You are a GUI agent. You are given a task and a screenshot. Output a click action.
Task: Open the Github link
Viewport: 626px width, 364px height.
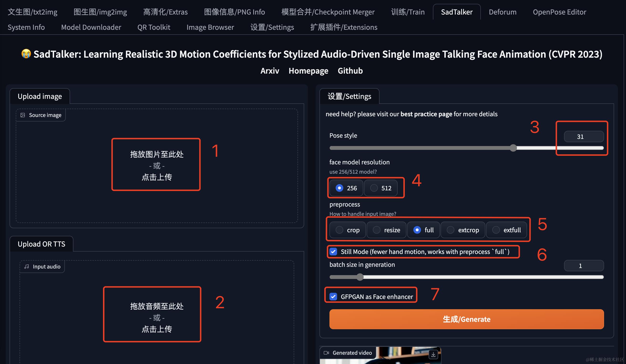pyautogui.click(x=350, y=71)
